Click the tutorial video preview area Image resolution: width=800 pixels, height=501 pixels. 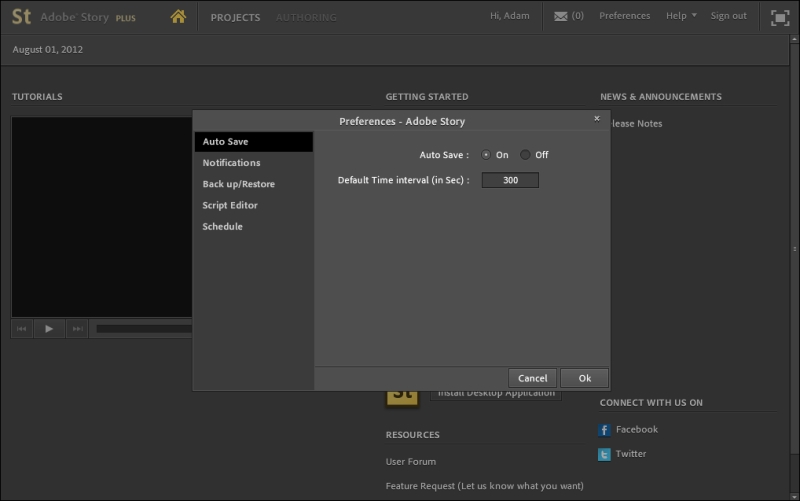pyautogui.click(x=102, y=217)
